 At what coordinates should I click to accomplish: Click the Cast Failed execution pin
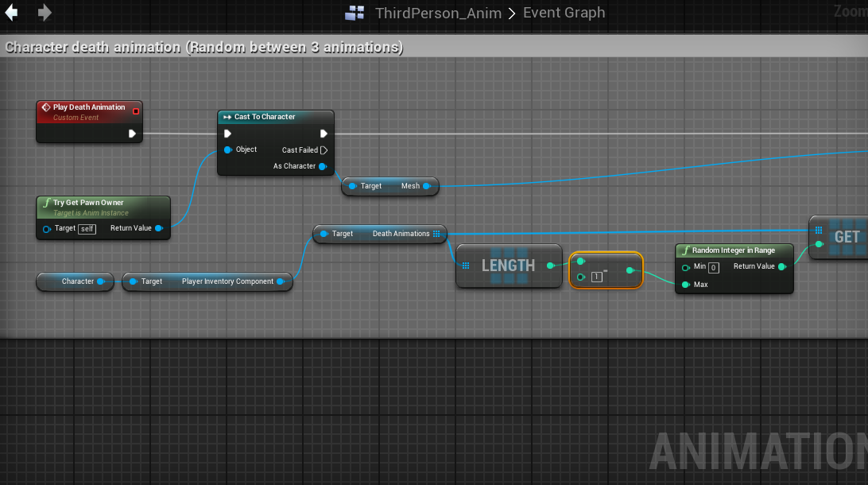pos(324,150)
